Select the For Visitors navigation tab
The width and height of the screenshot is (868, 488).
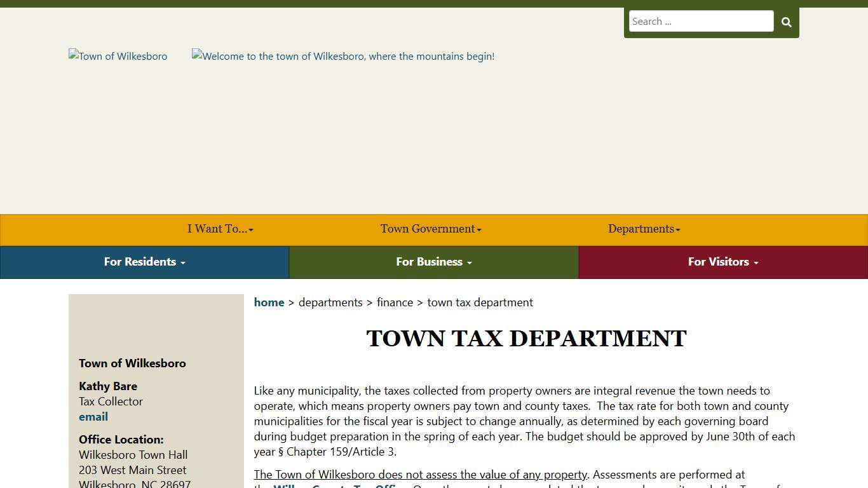723,262
